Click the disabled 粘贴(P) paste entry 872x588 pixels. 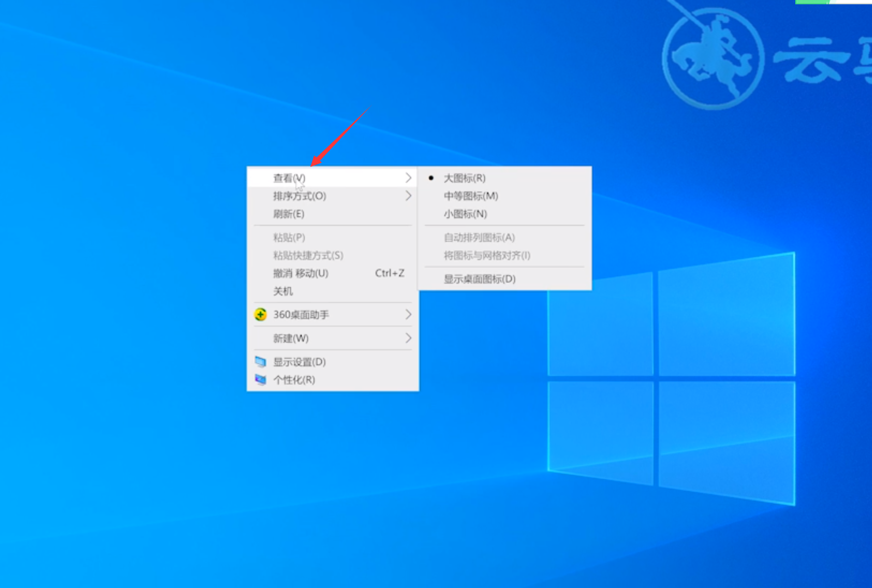click(x=332, y=237)
